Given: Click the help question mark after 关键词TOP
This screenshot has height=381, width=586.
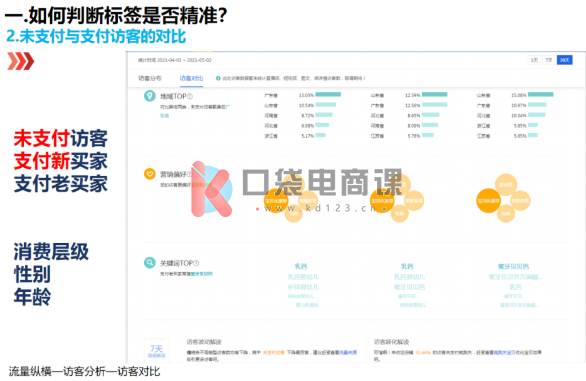Looking at the screenshot, I should tap(197, 263).
